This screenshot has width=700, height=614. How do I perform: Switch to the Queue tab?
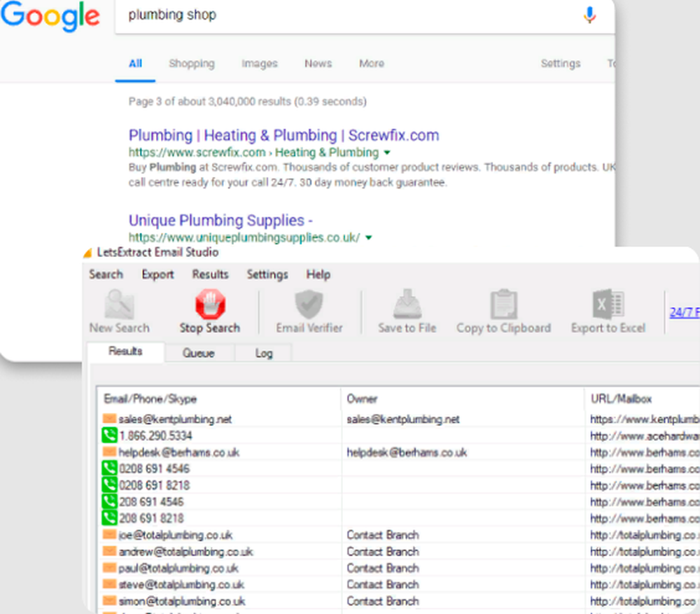[x=199, y=354]
